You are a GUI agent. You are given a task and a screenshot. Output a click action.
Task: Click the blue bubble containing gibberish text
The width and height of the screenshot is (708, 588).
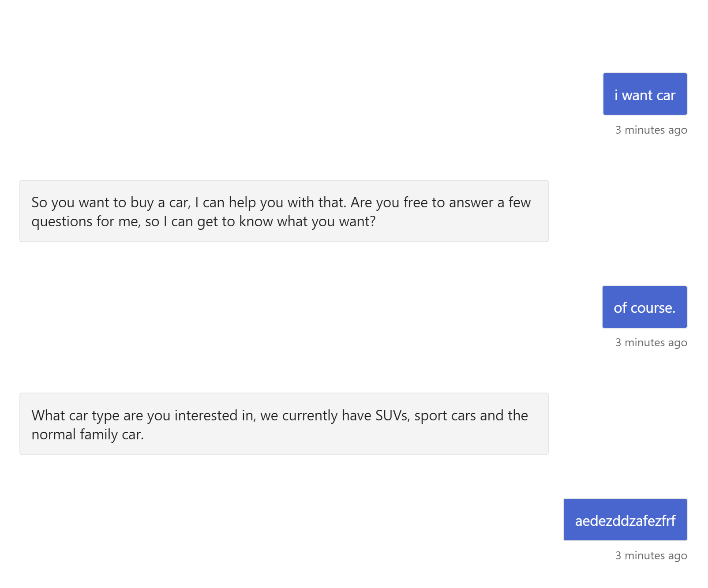click(625, 520)
